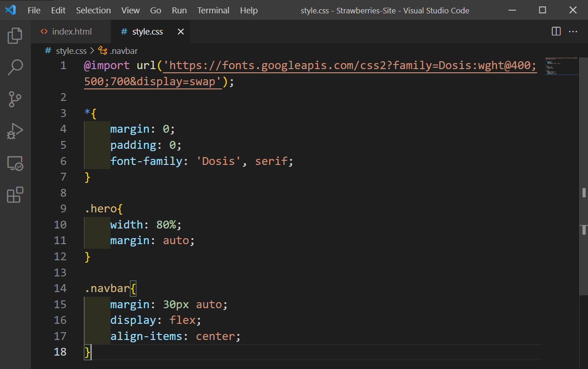Screen dimensions: 588x369
Task: Click the 'flex' value
Action: point(182,320)
